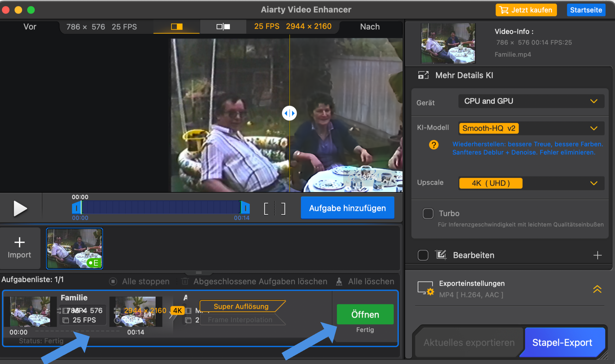Click the Exporteinstellungen monitor gear icon
The image size is (615, 364).
pyautogui.click(x=426, y=288)
